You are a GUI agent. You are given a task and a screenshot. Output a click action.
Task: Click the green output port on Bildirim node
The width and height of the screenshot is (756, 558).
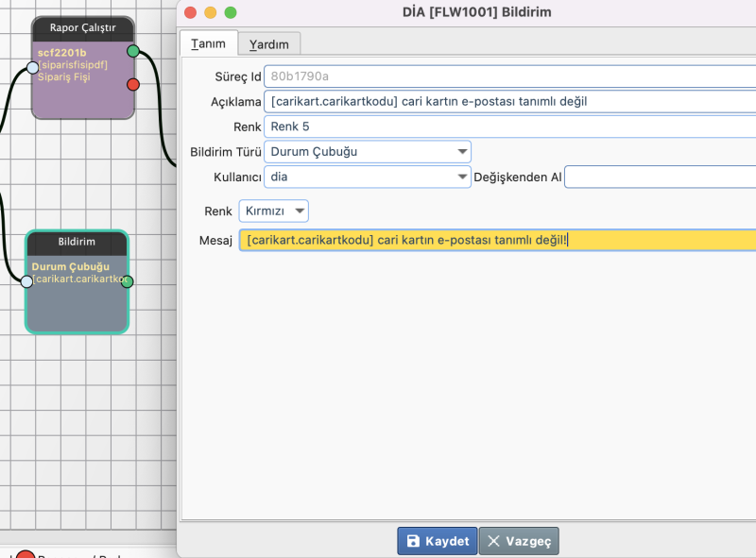(x=128, y=281)
